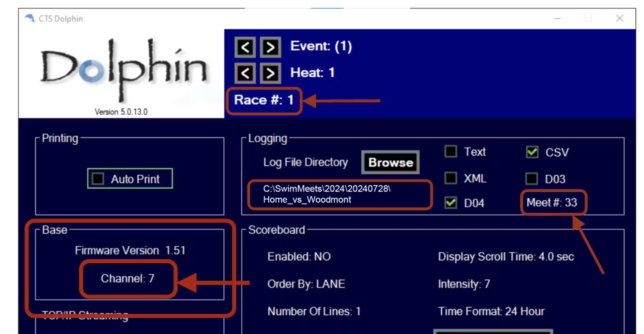Click the Order By: LANE setting
Viewport: 644px width, 334px height.
click(x=306, y=284)
